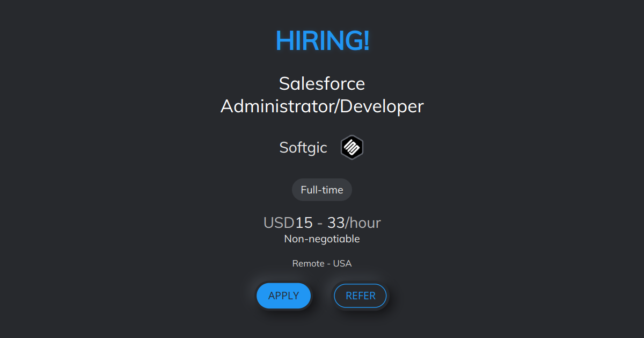This screenshot has width=644, height=338.
Task: Open the Softgic company name text
Action: coord(303,147)
